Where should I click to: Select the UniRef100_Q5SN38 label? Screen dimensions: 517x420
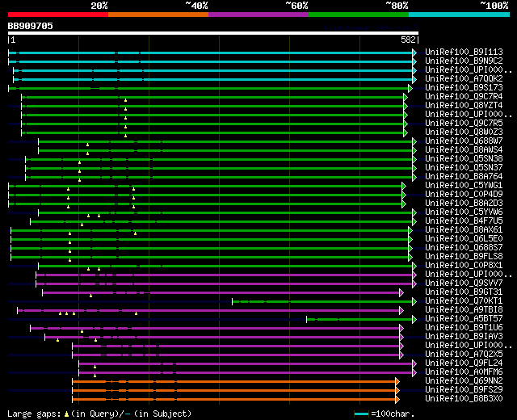click(x=464, y=158)
